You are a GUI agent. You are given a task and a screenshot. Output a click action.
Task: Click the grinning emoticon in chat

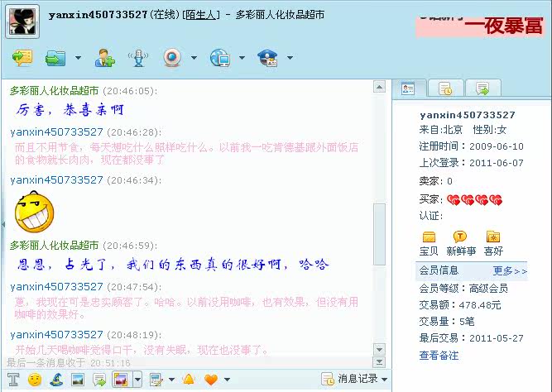tap(34, 212)
